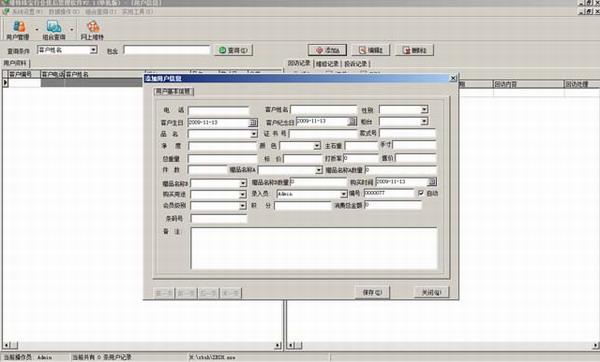Open the 录入员 Admin dropdown
Image resolution: width=600 pixels, height=362 pixels.
coord(343,194)
